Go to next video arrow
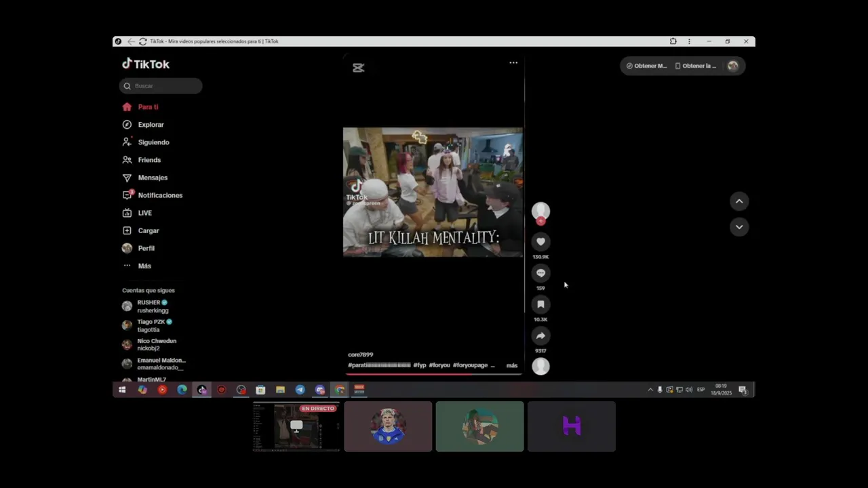 click(739, 226)
